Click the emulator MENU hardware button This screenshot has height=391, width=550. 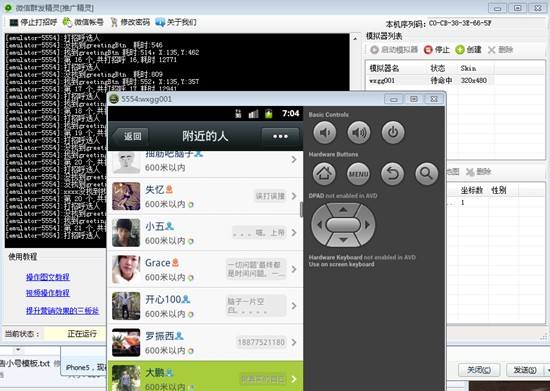358,173
